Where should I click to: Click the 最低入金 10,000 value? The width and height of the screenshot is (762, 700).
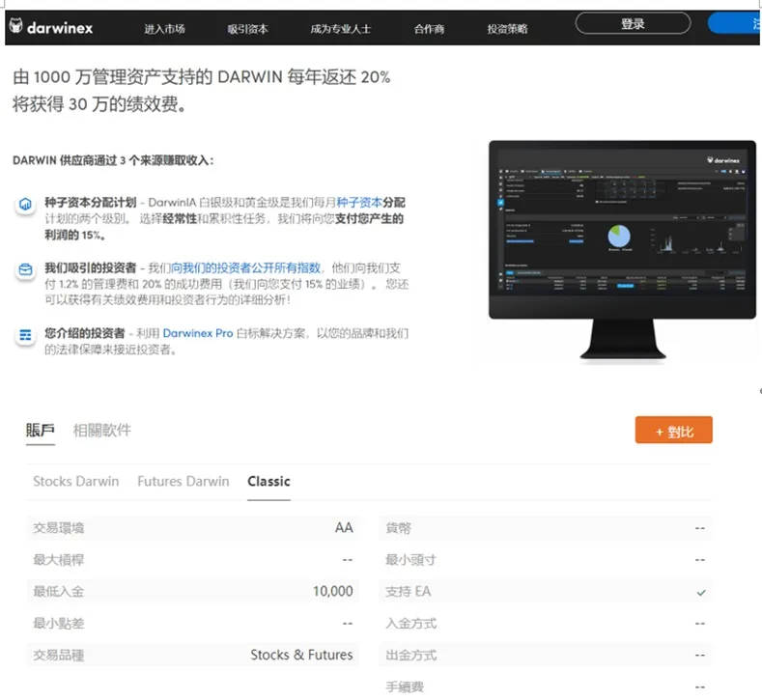(x=333, y=591)
